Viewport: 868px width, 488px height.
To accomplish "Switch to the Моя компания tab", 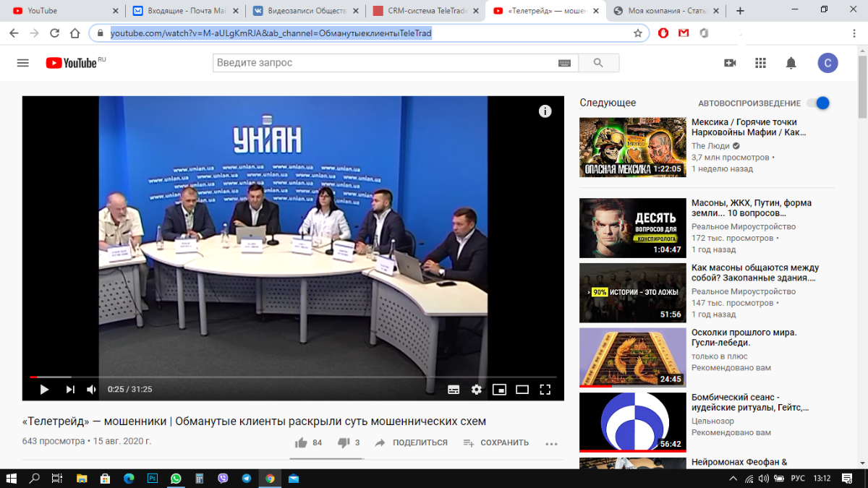I will [665, 11].
